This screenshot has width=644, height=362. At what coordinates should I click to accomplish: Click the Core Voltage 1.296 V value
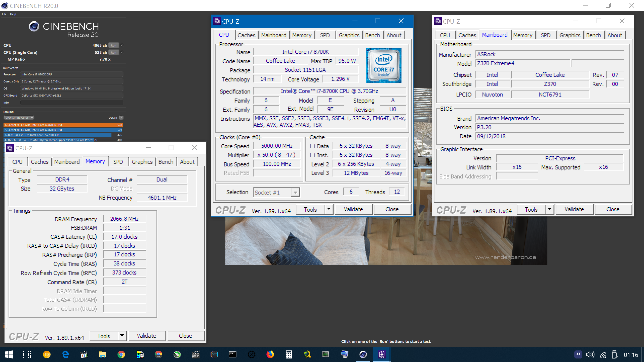(x=340, y=79)
